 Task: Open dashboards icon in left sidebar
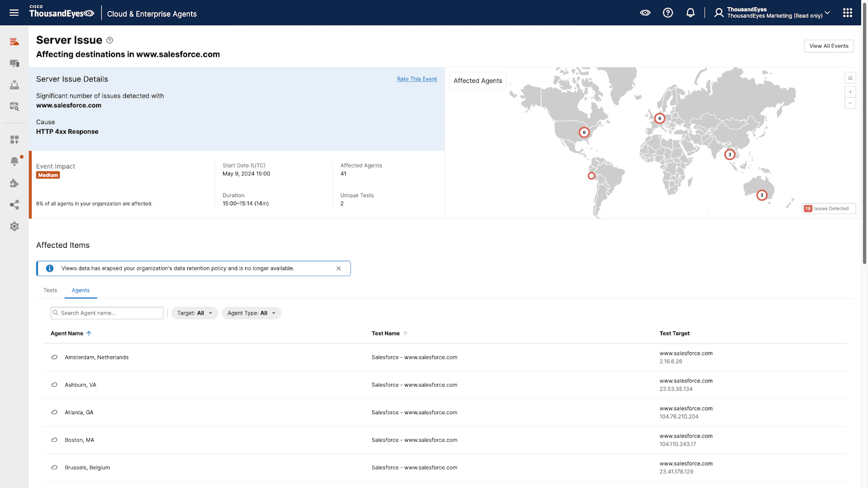pos(15,139)
